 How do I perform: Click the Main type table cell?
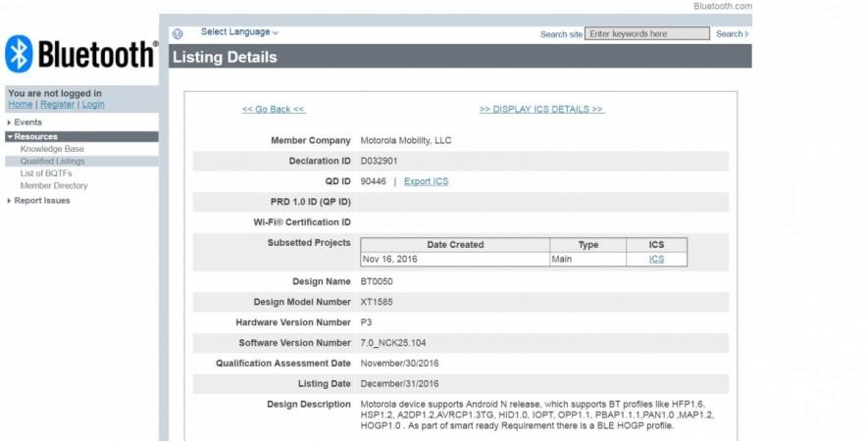point(587,259)
